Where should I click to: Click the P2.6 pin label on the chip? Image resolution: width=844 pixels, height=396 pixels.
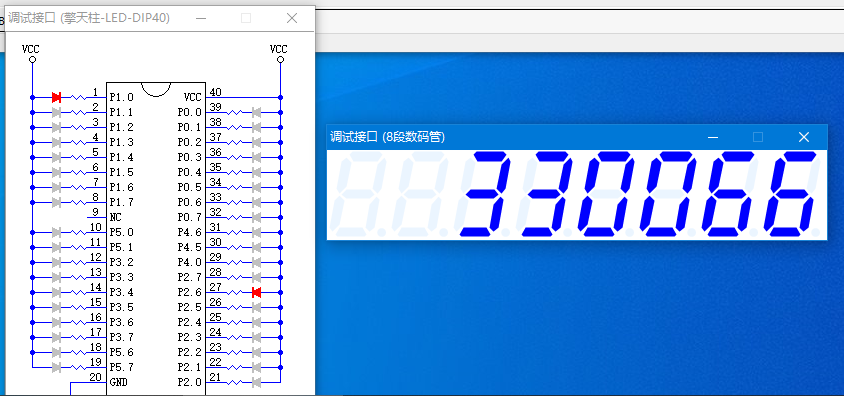[189, 293]
